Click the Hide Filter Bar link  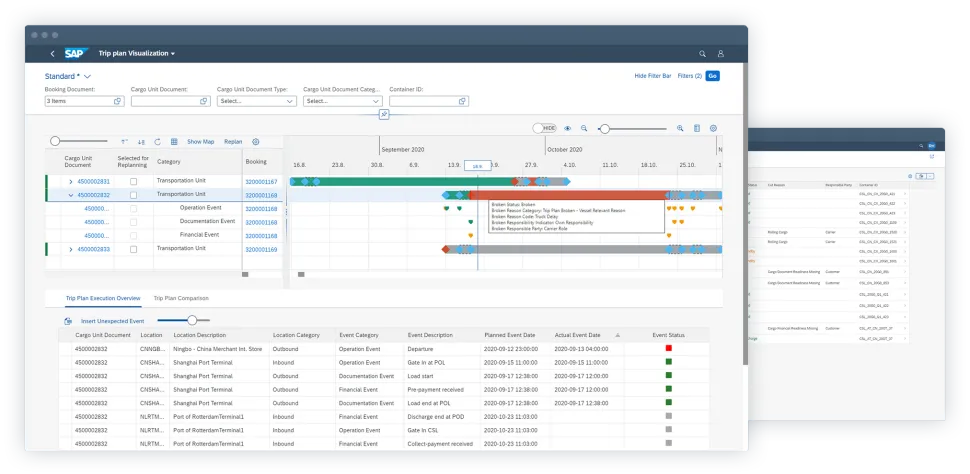pyautogui.click(x=652, y=76)
